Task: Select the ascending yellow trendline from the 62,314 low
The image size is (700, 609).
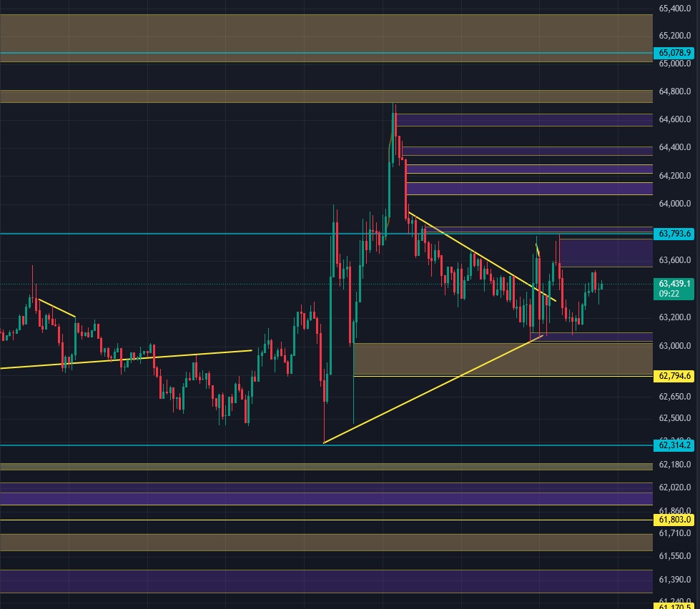Action: pos(433,389)
